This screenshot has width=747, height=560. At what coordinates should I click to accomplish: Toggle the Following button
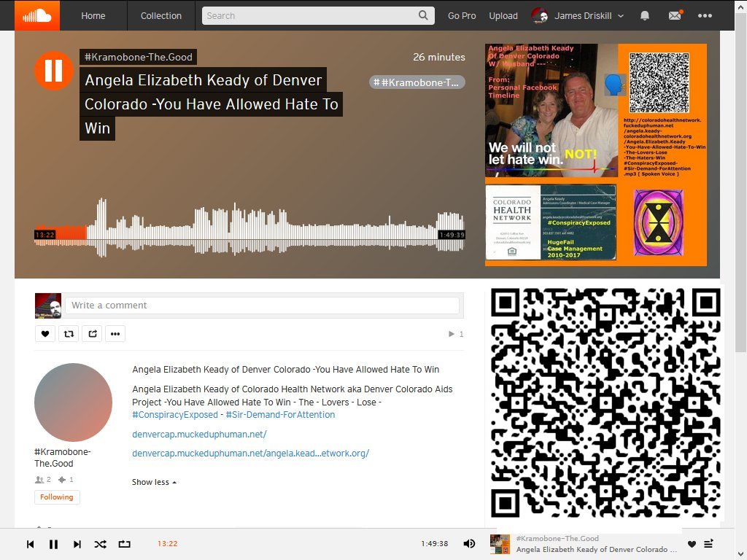click(57, 497)
